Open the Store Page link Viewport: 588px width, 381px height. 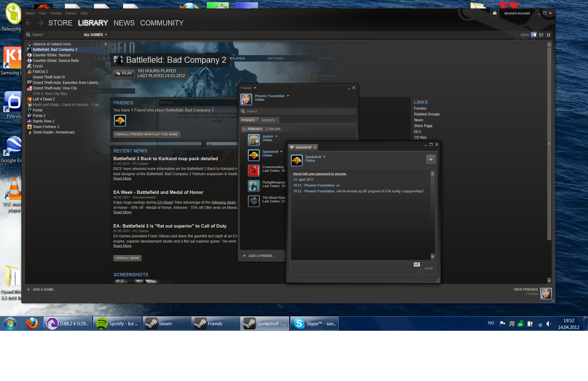(423, 126)
